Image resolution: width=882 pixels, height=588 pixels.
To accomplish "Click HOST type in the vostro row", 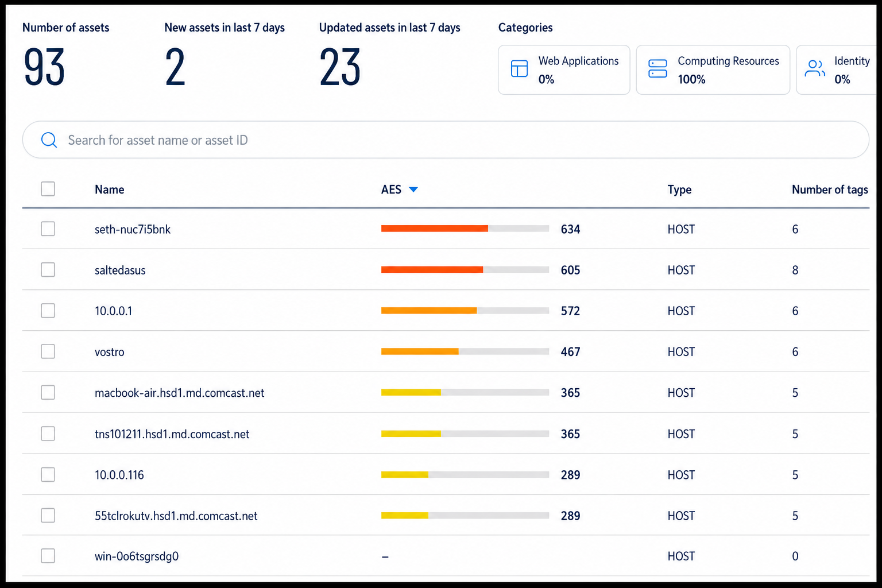I will coord(681,351).
